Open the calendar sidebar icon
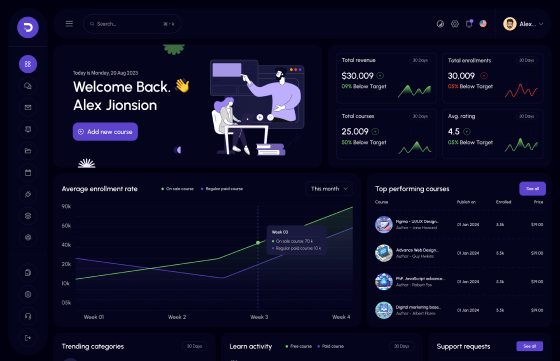The width and height of the screenshot is (560, 361). 28,172
